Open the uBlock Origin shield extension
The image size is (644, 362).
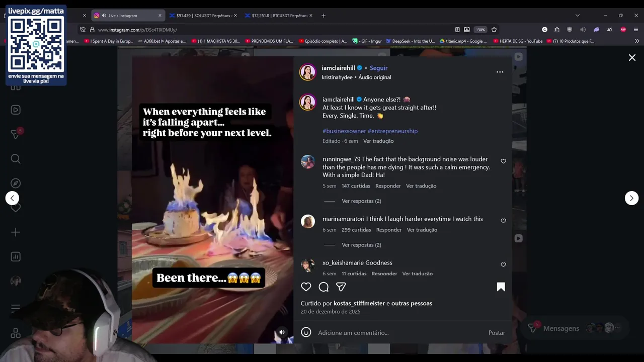click(570, 30)
